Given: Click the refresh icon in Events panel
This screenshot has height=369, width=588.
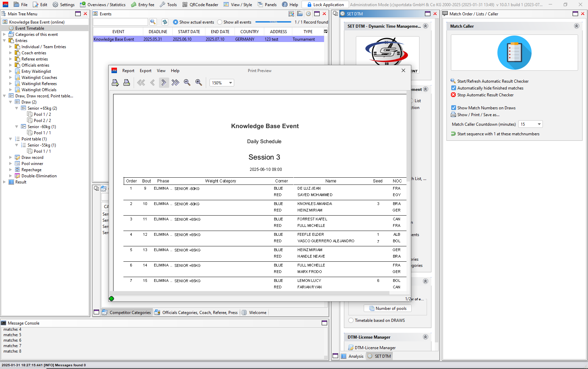Looking at the screenshot, I should [165, 22].
